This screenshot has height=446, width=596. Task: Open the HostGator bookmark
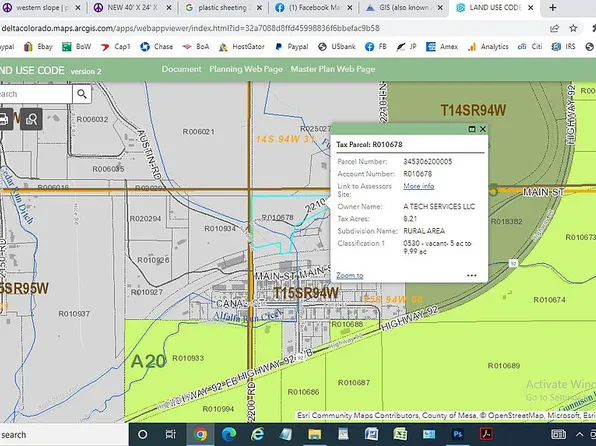click(x=242, y=47)
